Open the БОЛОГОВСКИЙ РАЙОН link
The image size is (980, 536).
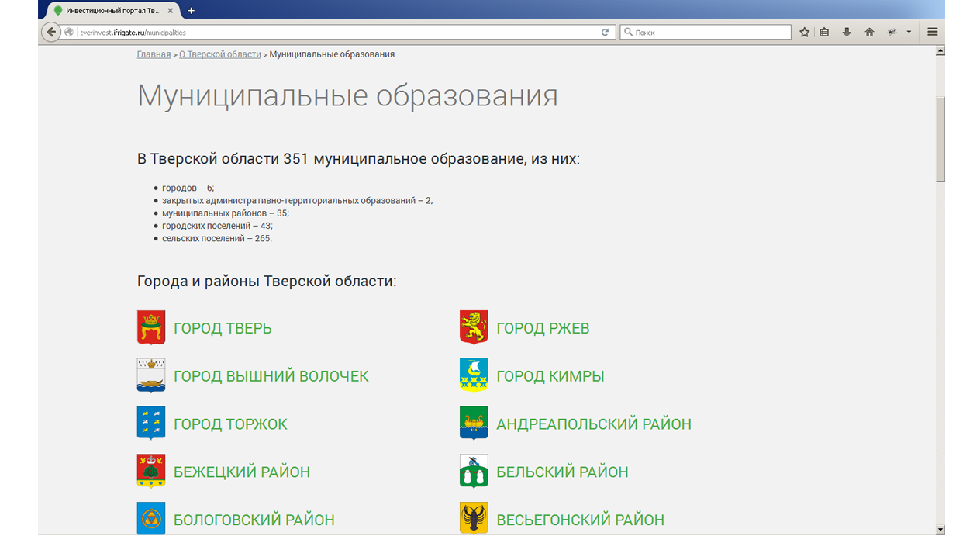click(254, 520)
